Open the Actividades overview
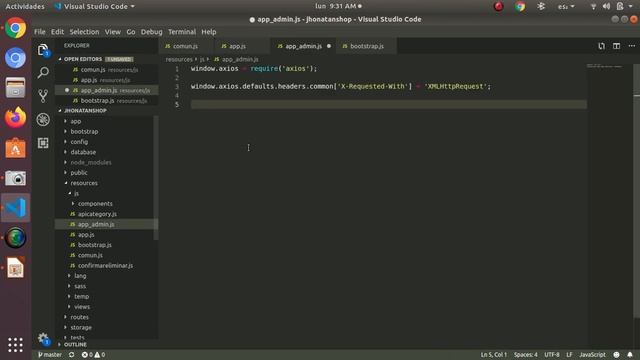Viewport: 640px width, 360px height. coord(25,6)
